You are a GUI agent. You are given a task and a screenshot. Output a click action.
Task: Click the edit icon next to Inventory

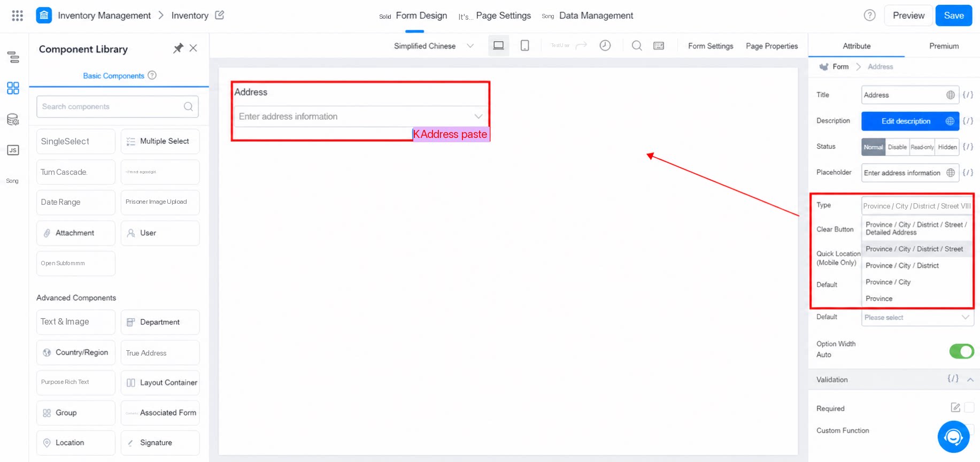tap(219, 15)
